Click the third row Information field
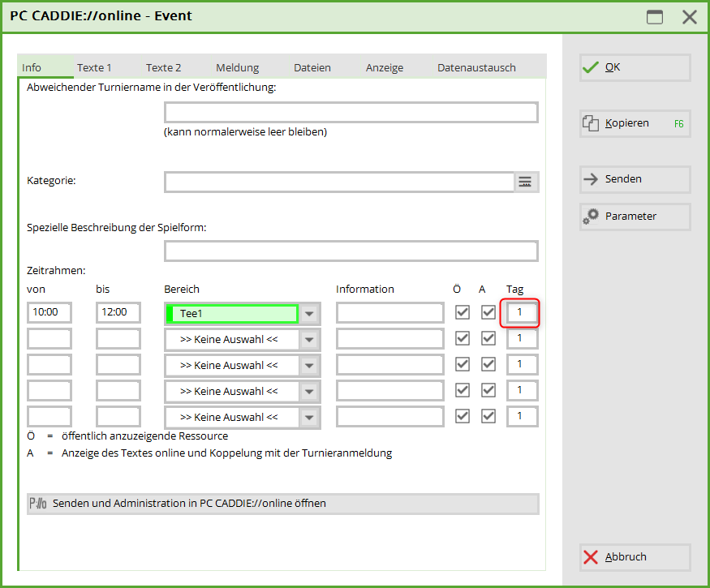The image size is (710, 588). coord(389,365)
